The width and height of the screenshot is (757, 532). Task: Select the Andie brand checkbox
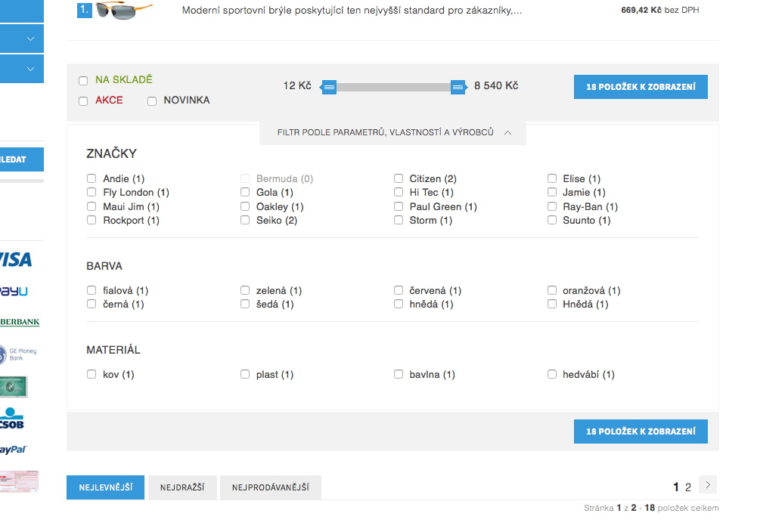[92, 178]
